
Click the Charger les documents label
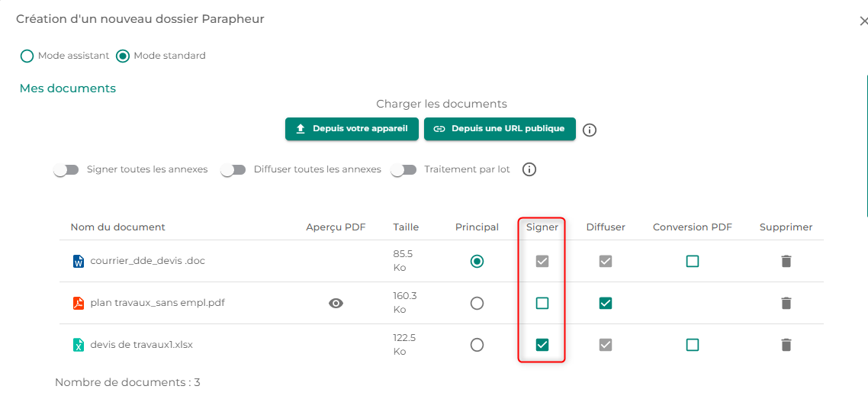point(442,104)
